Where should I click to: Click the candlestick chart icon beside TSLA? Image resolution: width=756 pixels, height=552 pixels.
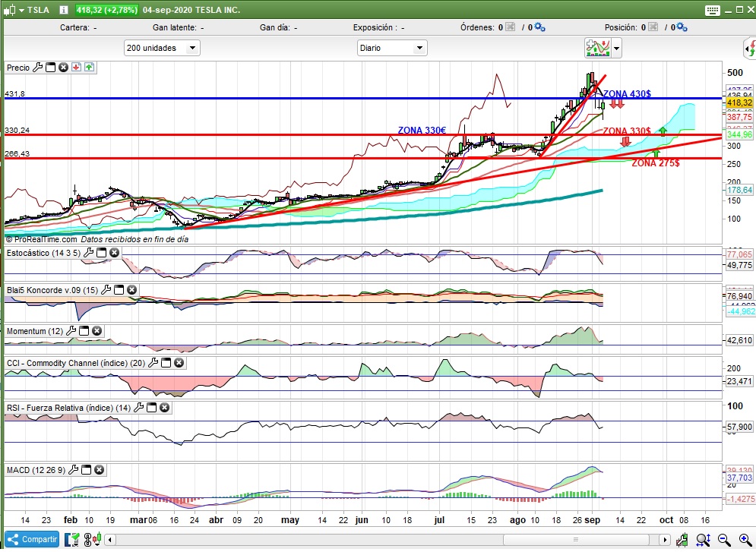coord(9,10)
